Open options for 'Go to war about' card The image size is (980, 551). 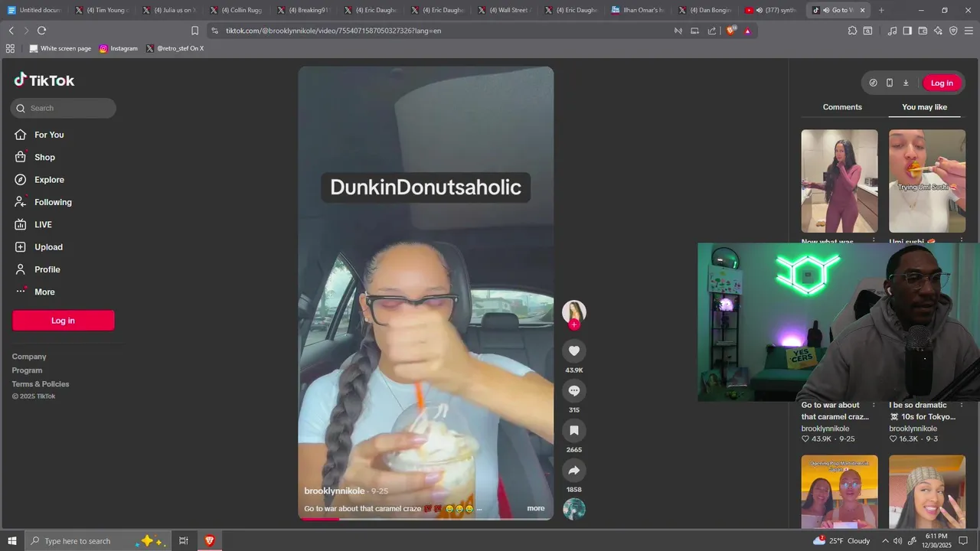874,406
